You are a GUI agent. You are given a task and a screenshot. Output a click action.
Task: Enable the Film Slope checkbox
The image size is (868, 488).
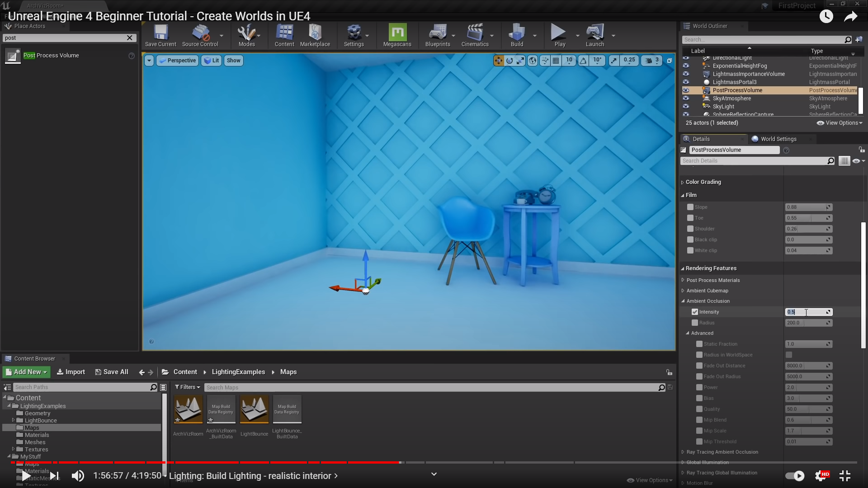tap(690, 207)
